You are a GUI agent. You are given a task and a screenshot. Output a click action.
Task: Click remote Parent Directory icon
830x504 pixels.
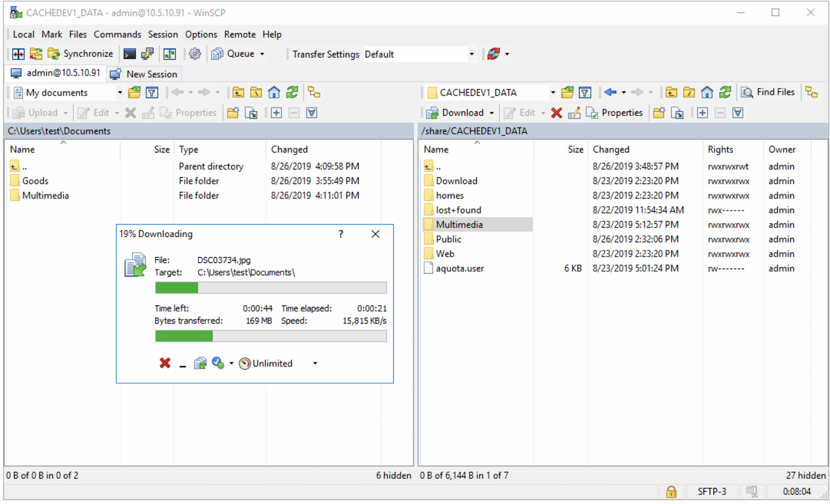(x=671, y=93)
